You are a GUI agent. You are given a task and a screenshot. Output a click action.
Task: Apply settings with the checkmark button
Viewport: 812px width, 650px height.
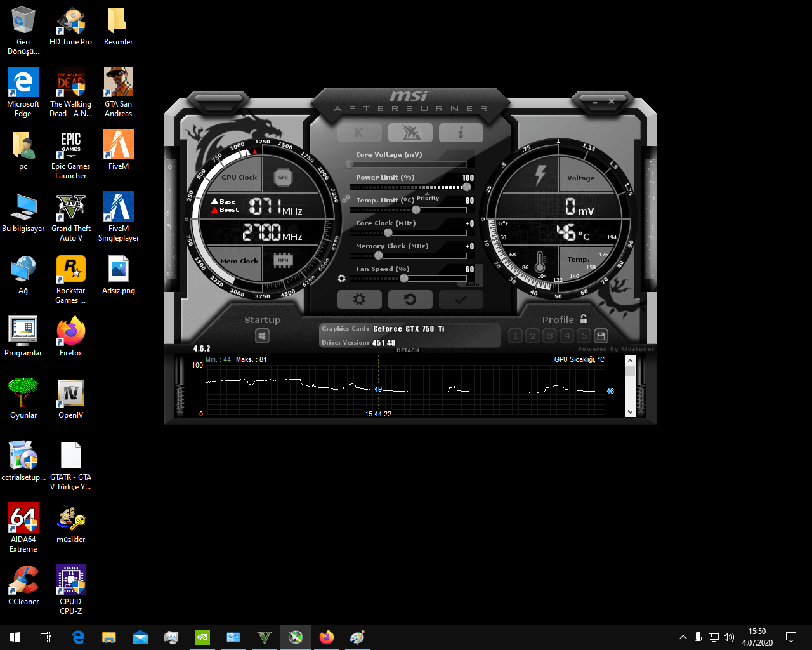[x=461, y=300]
